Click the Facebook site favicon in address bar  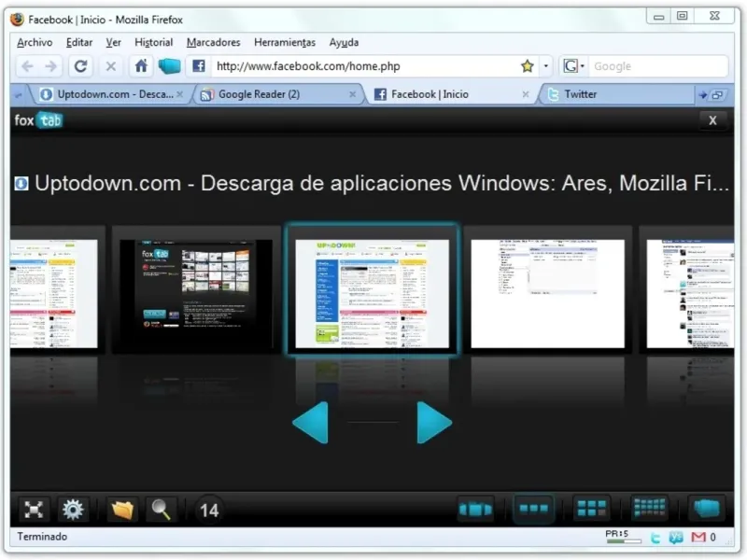(x=199, y=65)
